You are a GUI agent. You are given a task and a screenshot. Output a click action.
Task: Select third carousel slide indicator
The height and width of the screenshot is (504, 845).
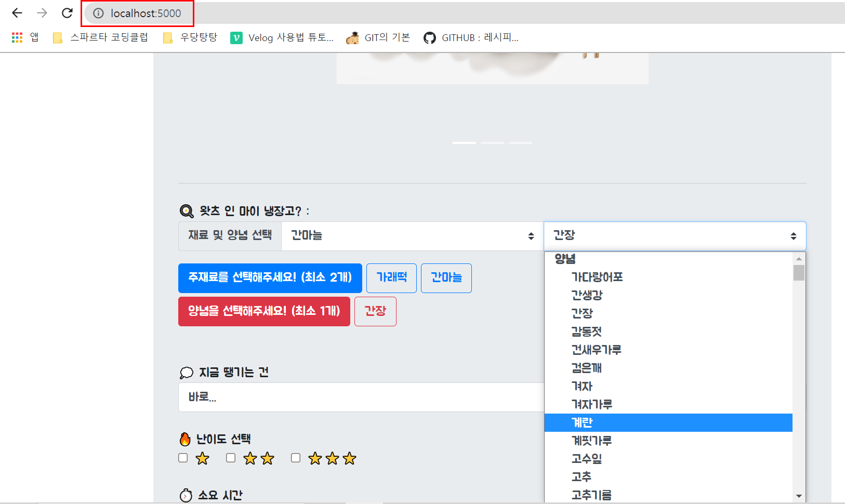[520, 142]
